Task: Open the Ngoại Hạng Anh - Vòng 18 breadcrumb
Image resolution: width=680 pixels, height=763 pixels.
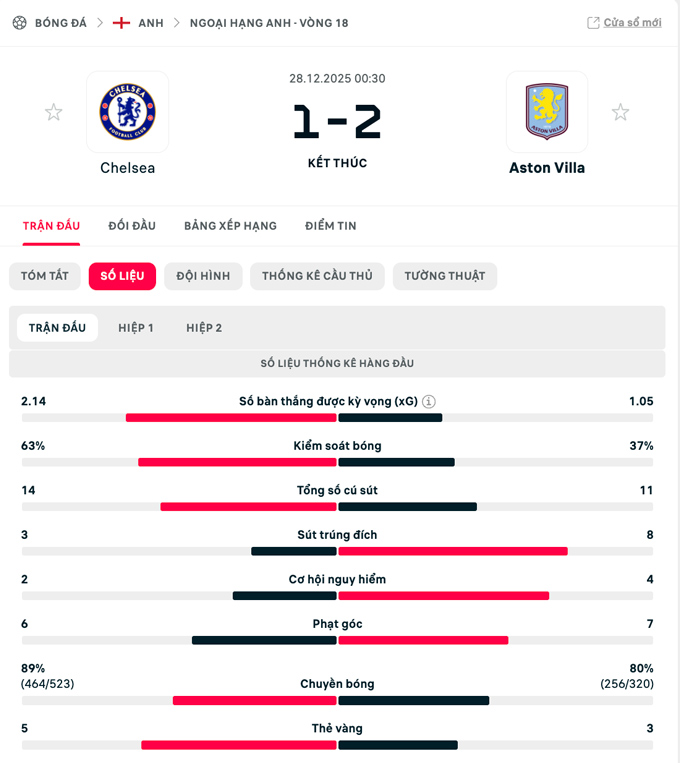Action: 269,22
